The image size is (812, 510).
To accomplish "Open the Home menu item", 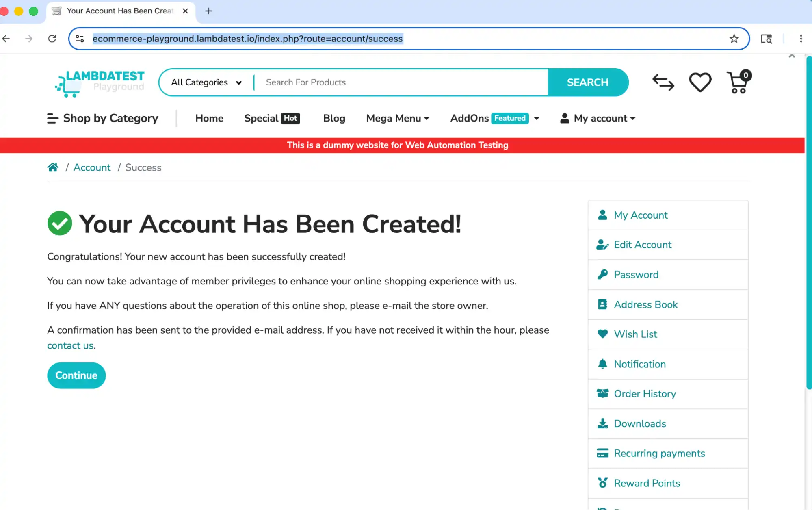I will 209,118.
